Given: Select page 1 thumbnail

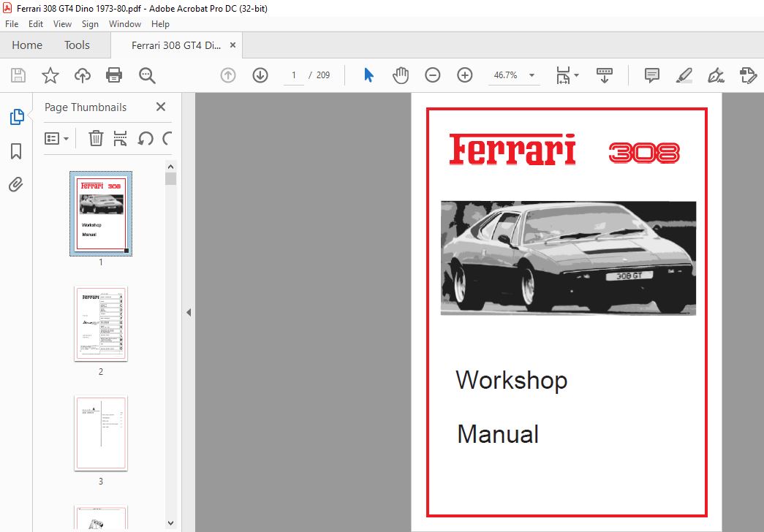Looking at the screenshot, I should [101, 213].
